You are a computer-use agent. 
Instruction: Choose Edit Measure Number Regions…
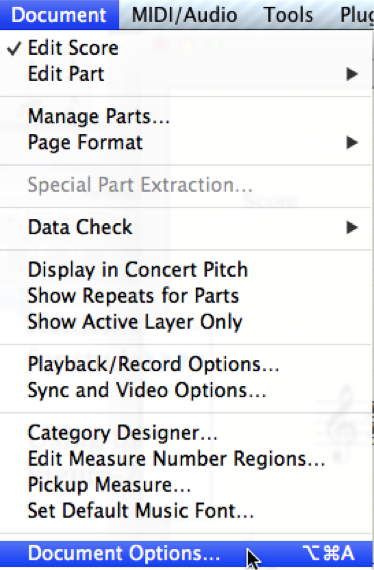[x=186, y=458]
